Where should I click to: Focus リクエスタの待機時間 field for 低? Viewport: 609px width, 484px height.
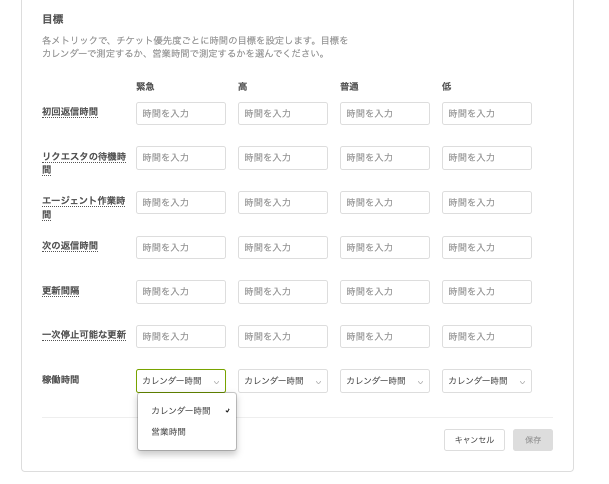[x=487, y=158]
